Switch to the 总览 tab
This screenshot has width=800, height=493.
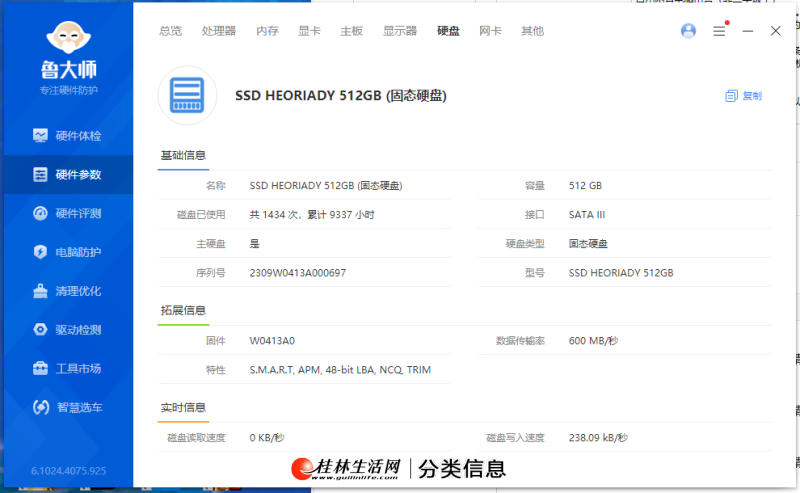click(x=170, y=31)
